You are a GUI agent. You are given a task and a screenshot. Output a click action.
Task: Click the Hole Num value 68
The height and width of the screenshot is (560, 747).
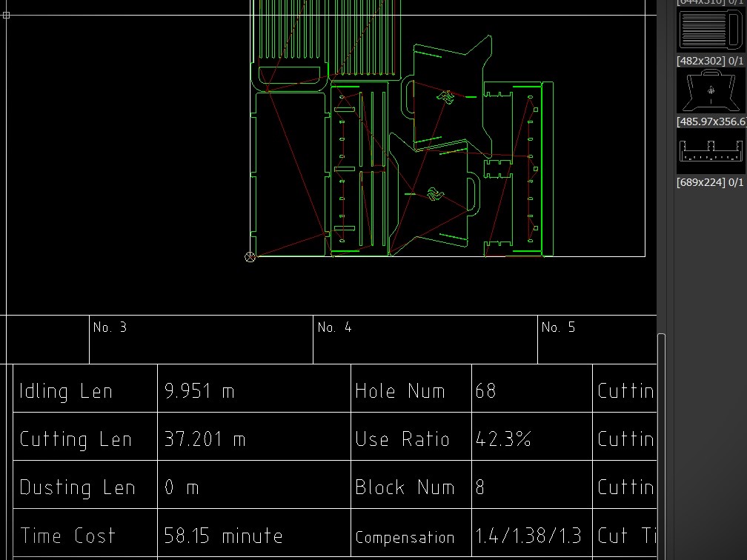[x=485, y=390]
